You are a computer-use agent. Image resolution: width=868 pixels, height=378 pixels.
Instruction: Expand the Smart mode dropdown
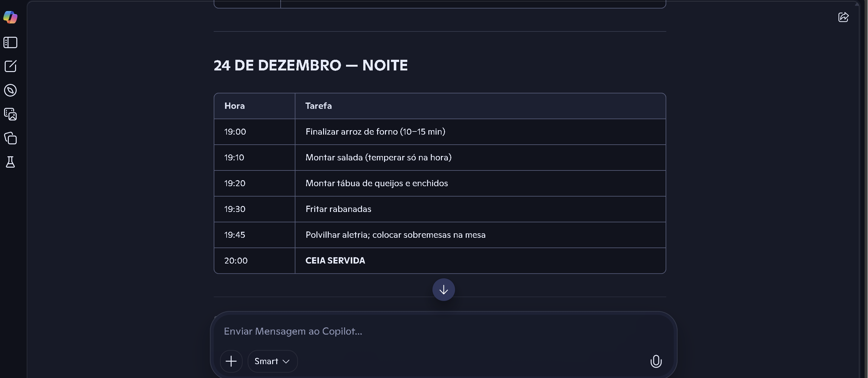[272, 361]
